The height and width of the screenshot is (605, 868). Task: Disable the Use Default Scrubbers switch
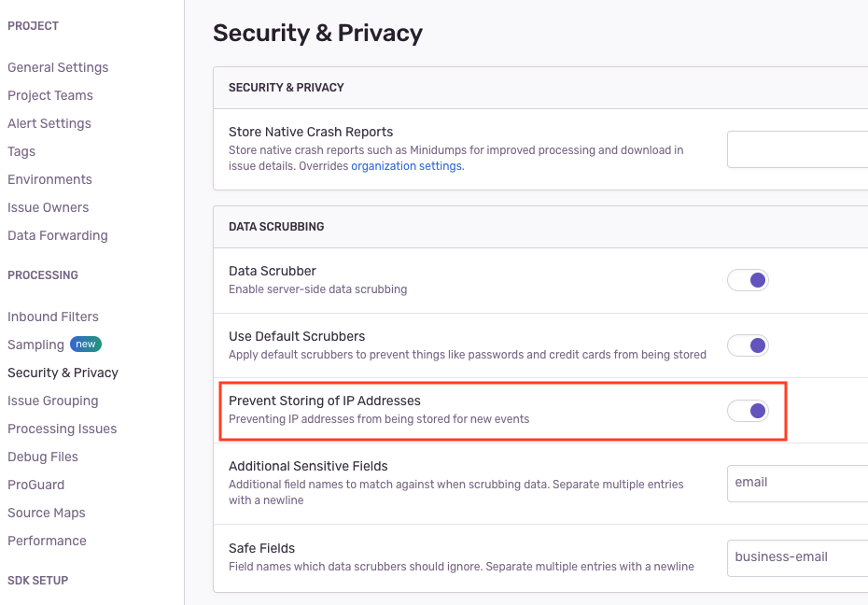coord(748,345)
